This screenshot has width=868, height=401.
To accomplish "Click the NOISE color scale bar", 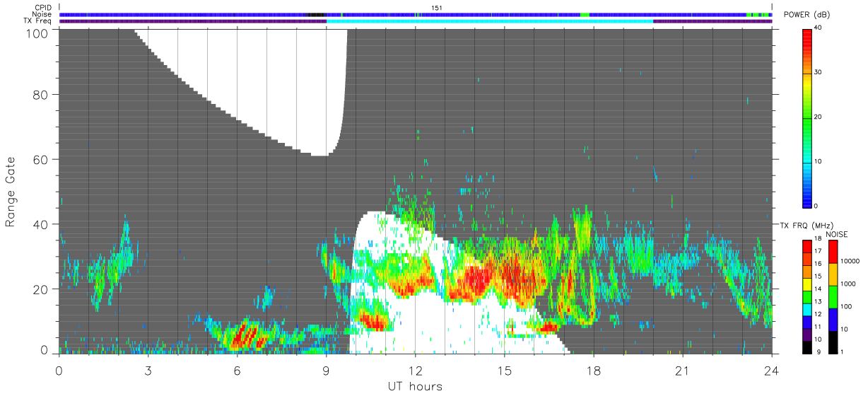I will 833,296.
